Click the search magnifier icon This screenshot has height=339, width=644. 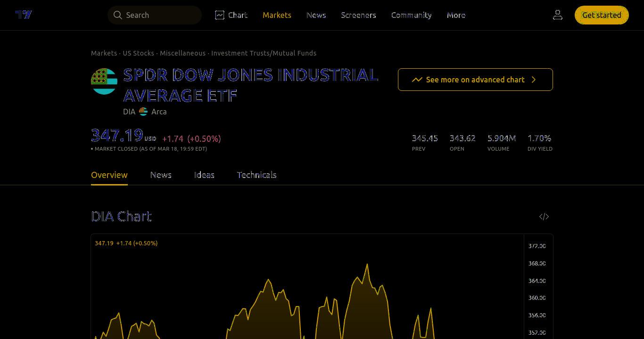(x=118, y=15)
